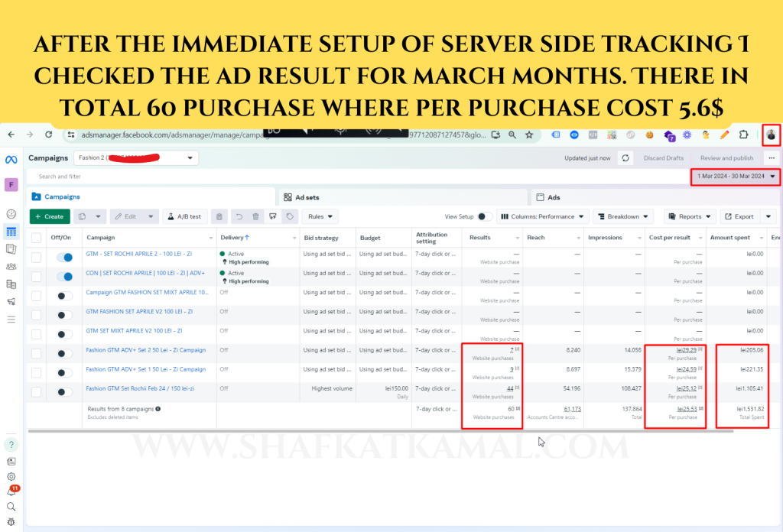Switch to the Ads tab

655,197
